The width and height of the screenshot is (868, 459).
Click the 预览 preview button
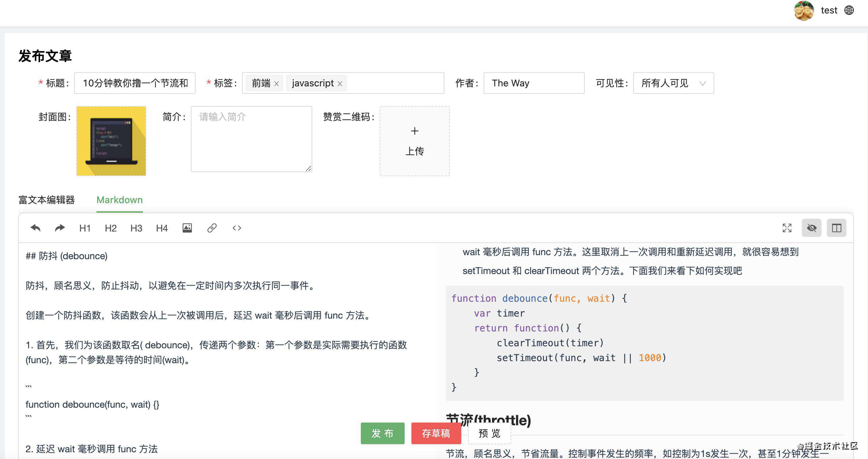489,433
